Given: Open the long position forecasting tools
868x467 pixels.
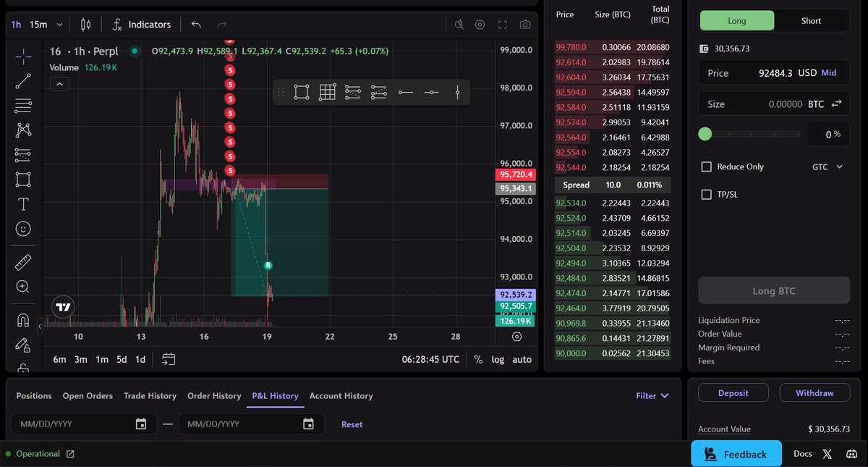Looking at the screenshot, I should pyautogui.click(x=23, y=154).
